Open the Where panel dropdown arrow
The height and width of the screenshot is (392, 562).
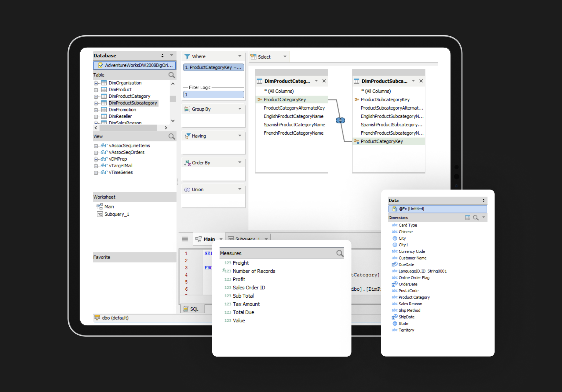click(x=240, y=56)
